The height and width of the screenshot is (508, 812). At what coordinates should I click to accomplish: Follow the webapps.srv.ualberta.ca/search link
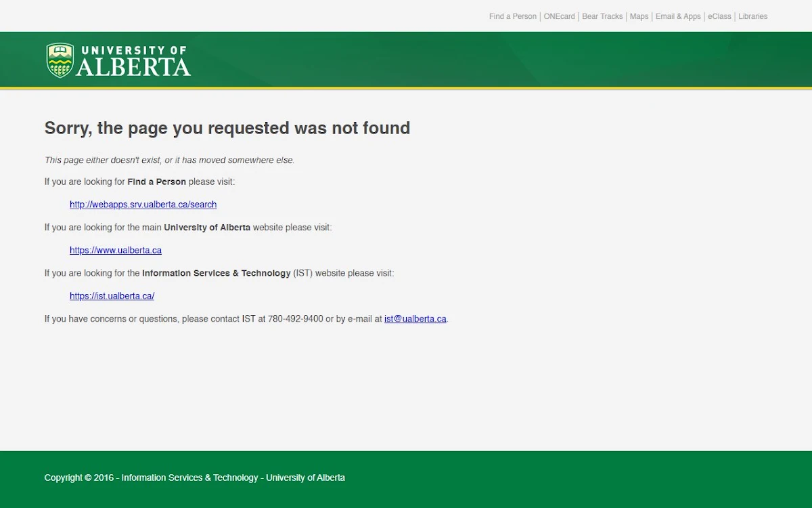(x=143, y=205)
